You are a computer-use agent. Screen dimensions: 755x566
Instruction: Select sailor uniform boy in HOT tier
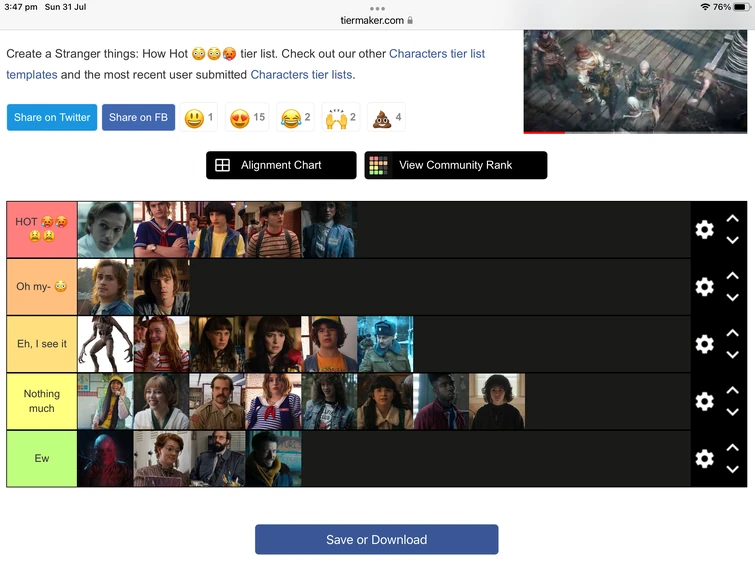[x=161, y=230]
